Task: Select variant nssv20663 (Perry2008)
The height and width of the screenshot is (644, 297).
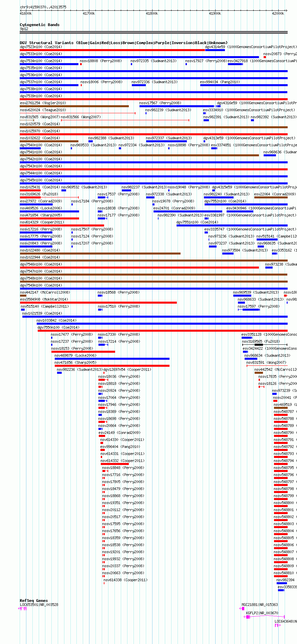Action: 123,573
